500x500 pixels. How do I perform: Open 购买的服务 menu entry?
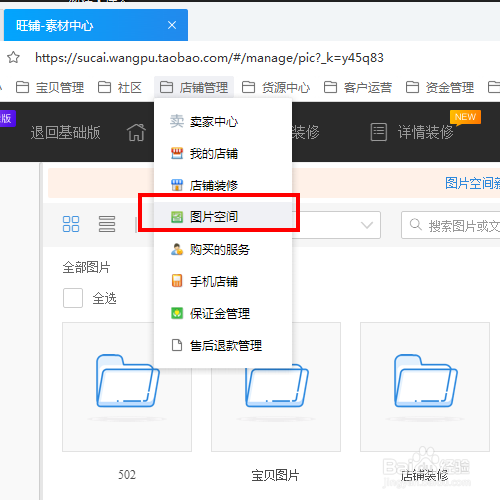223,249
